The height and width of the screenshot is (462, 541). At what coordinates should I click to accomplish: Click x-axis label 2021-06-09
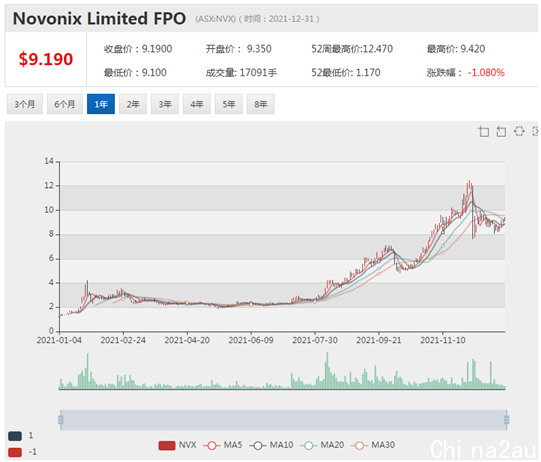(251, 341)
